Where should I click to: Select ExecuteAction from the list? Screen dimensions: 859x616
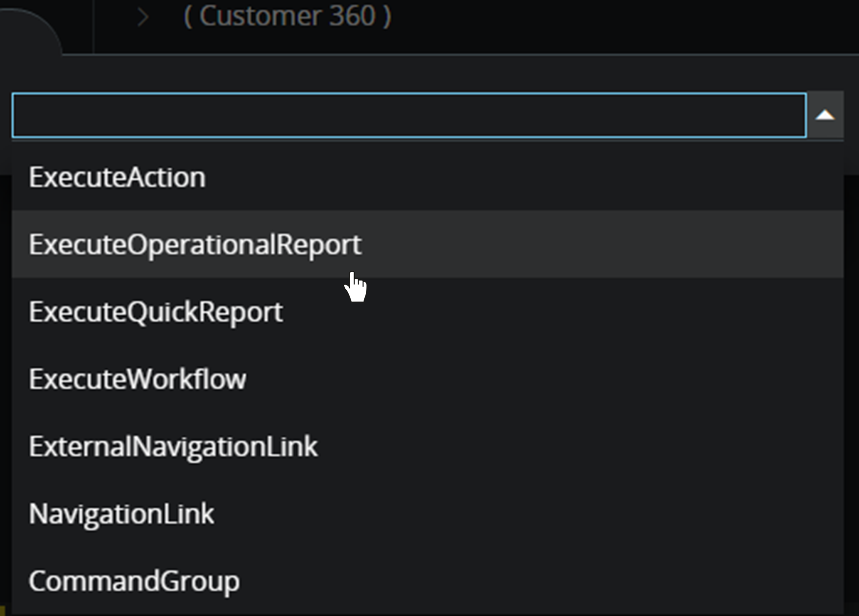pyautogui.click(x=117, y=177)
